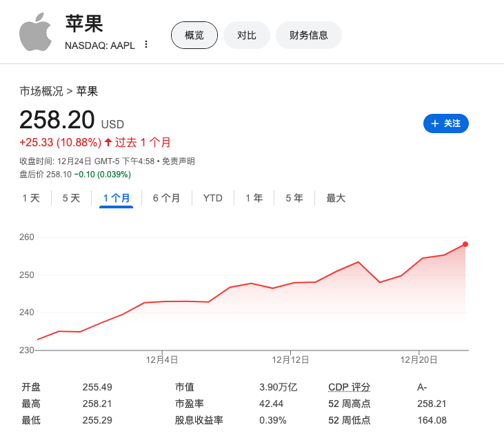Switch chart to 6 个月 range
504x436 pixels.
tap(166, 198)
